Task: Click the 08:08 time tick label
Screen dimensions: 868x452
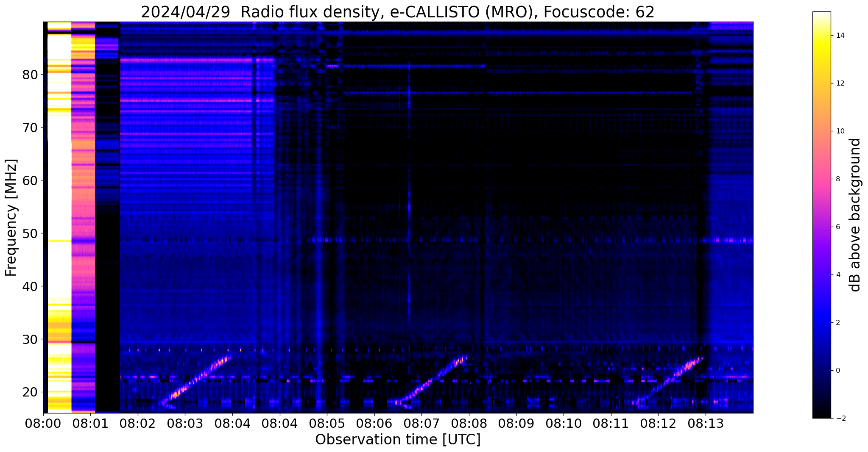Action: point(469,423)
